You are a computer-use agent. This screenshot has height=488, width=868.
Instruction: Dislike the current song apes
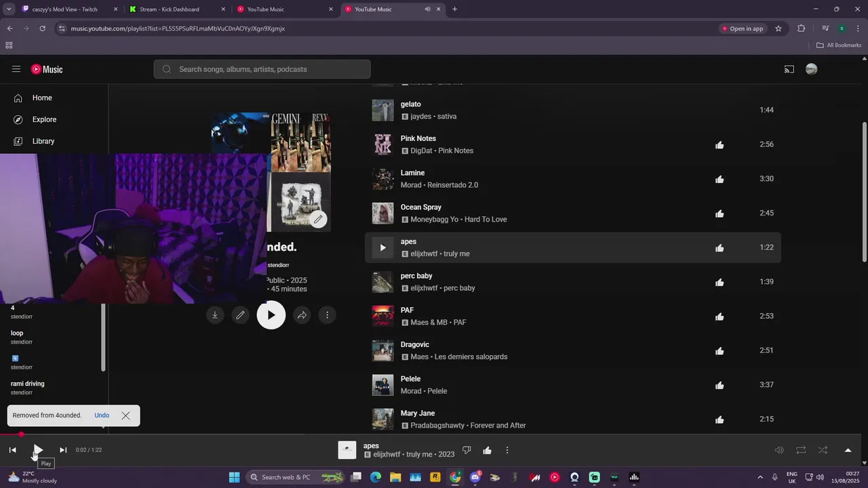click(467, 450)
